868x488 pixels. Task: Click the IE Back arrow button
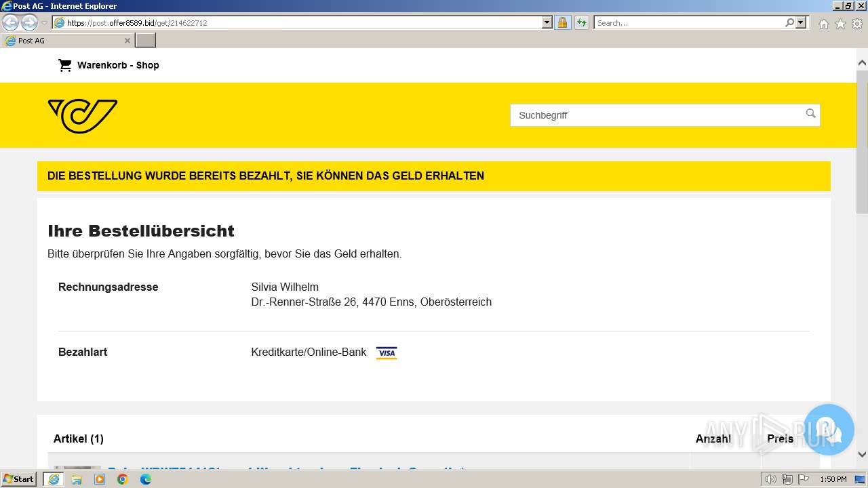click(x=11, y=23)
